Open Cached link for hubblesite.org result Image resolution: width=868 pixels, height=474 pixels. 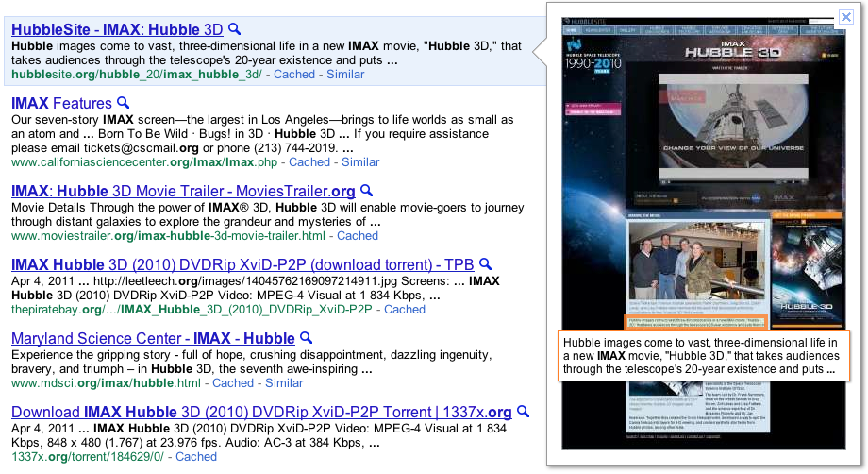click(294, 75)
